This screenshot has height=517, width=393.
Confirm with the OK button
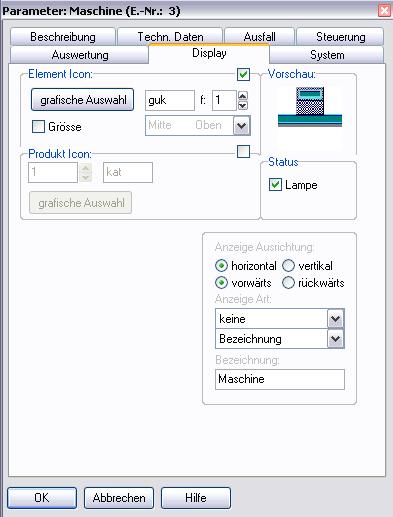42,498
